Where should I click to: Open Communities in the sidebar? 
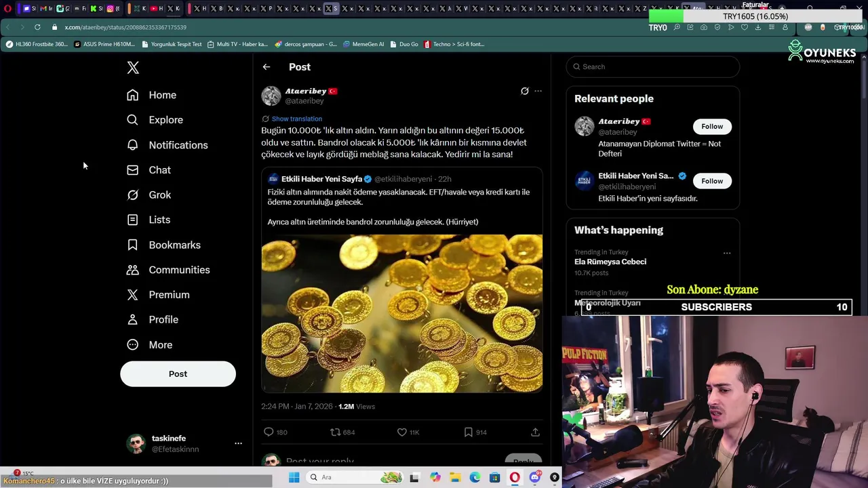[167, 270]
